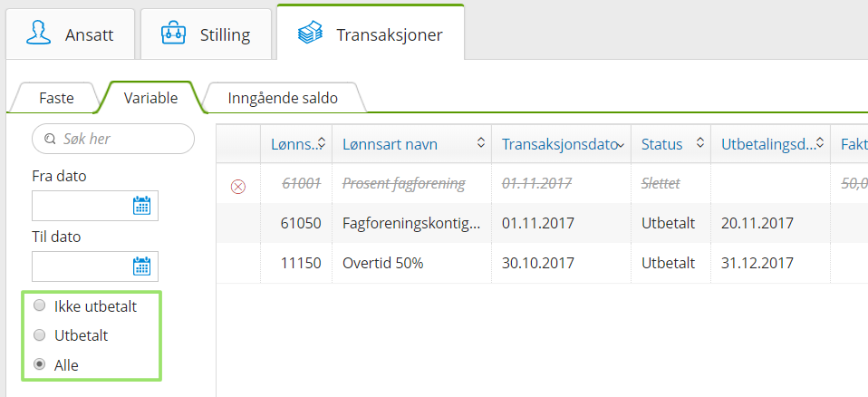The height and width of the screenshot is (397, 868).
Task: Click the search magnifier icon
Action: click(x=50, y=139)
